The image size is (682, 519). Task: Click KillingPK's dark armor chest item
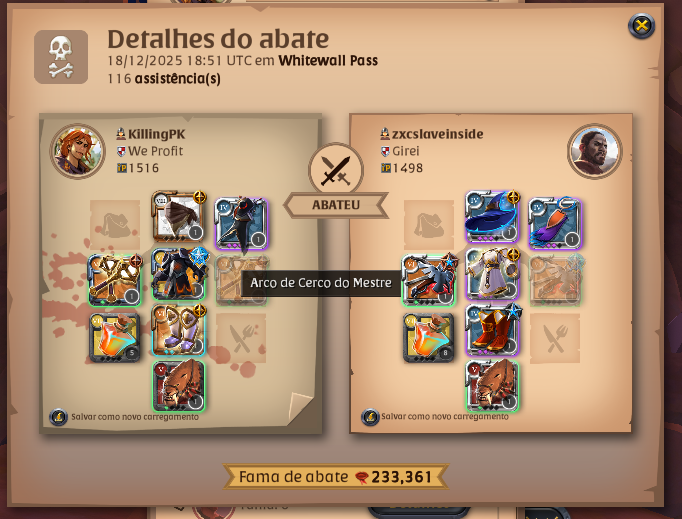[178, 274]
